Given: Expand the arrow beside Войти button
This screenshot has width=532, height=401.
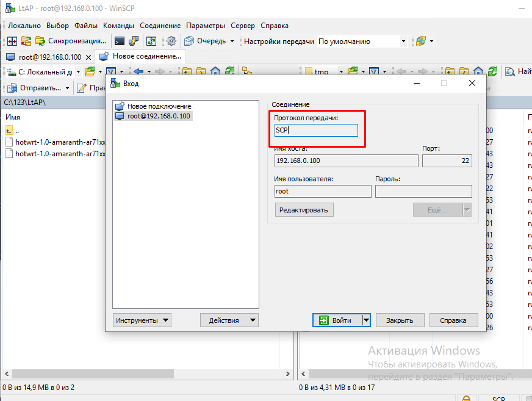Looking at the screenshot, I should coord(366,320).
